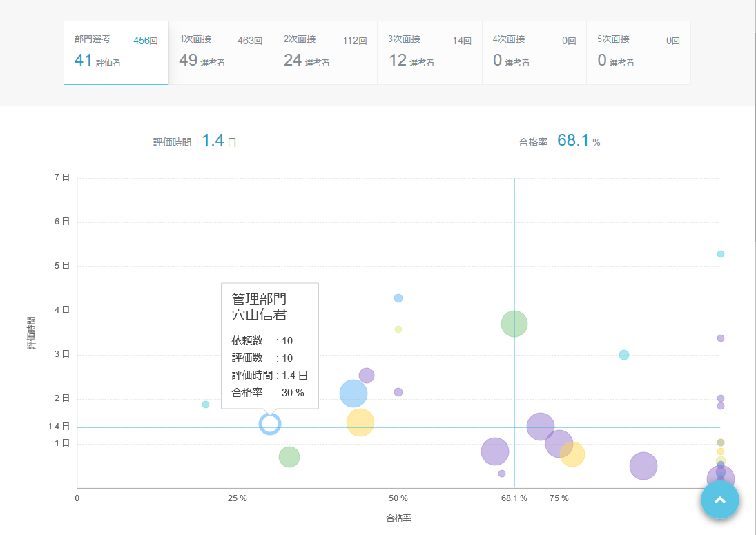This screenshot has width=756, height=535.
Task: Click the highlighted ring bubble for 穴山信君
Action: click(x=270, y=424)
